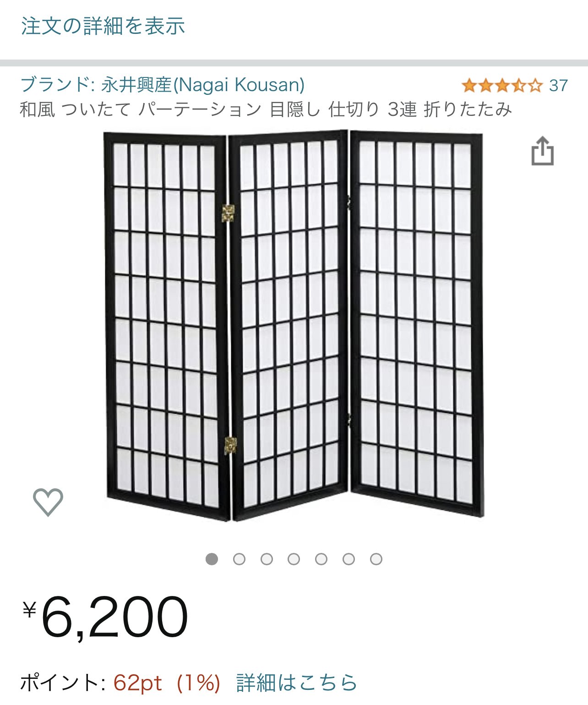Add item to wishlist with heart icon
Screen dimensions: 588x705
(x=48, y=502)
